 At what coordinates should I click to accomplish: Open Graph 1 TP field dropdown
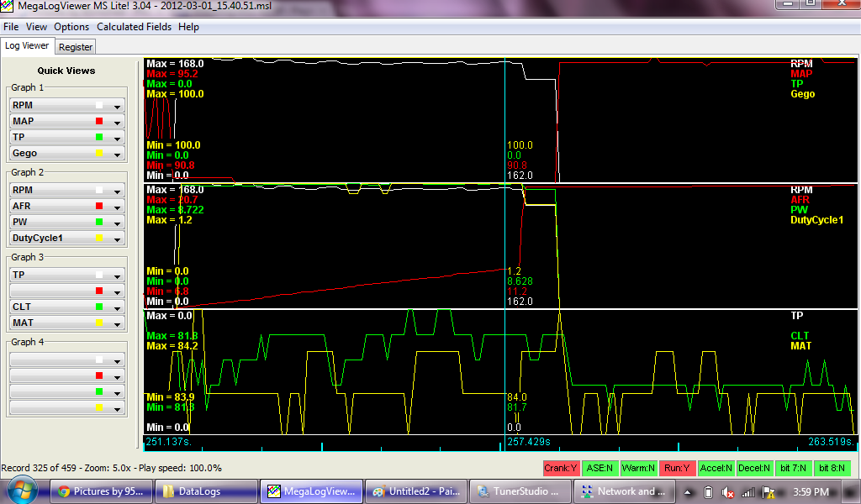tap(67, 137)
